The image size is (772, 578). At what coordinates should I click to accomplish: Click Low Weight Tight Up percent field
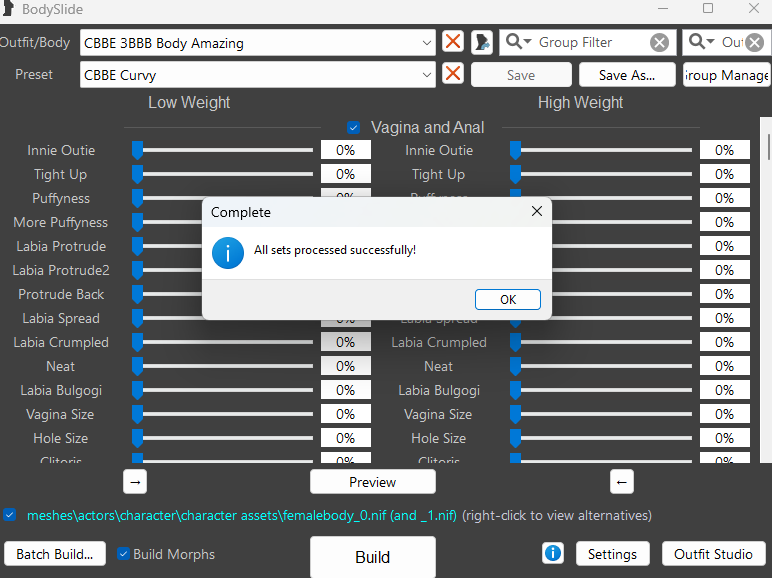(x=346, y=174)
